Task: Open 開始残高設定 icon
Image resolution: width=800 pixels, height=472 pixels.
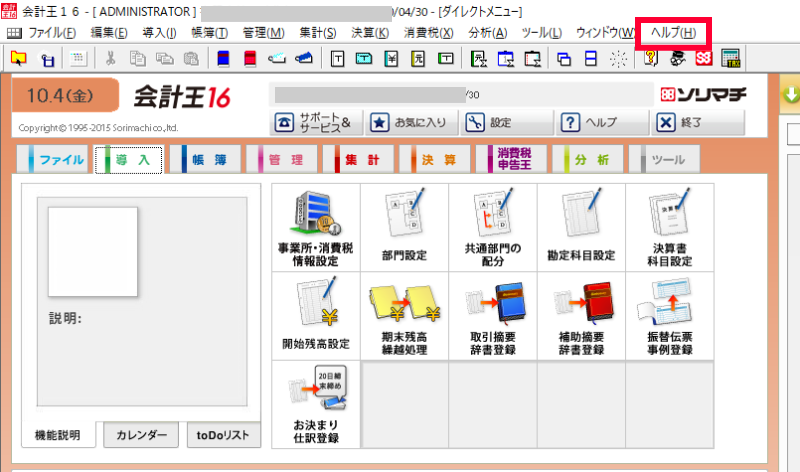Action: 315,316
